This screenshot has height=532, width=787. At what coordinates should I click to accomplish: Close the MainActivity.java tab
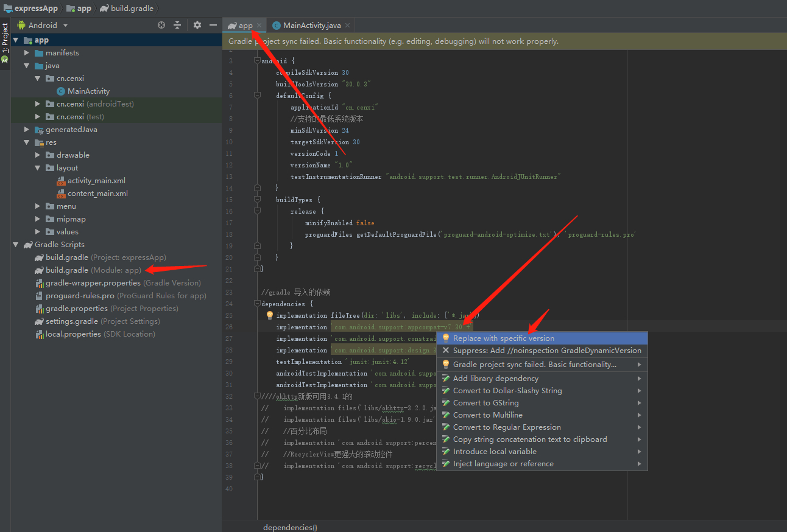(347, 26)
